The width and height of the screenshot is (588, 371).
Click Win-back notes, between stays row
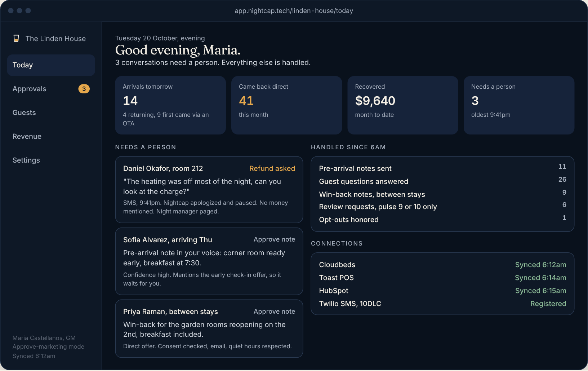(442, 194)
